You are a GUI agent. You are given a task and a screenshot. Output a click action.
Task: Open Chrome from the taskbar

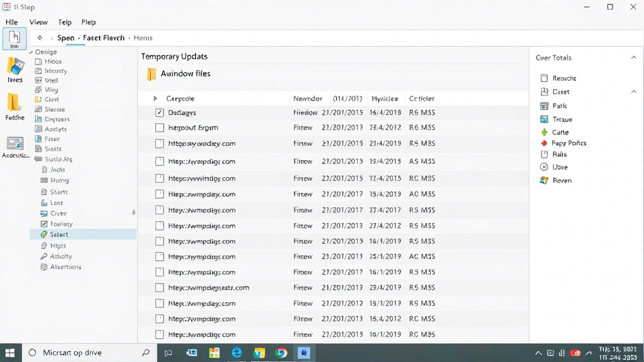(281, 353)
